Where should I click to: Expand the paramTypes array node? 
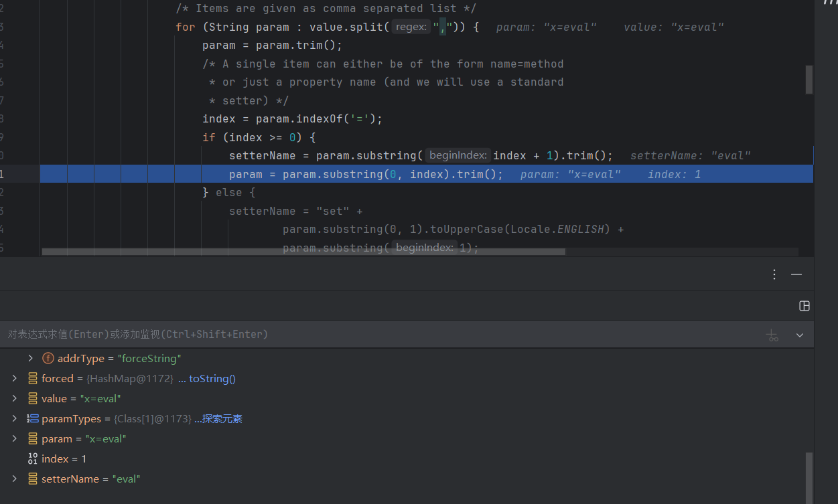[x=15, y=419]
